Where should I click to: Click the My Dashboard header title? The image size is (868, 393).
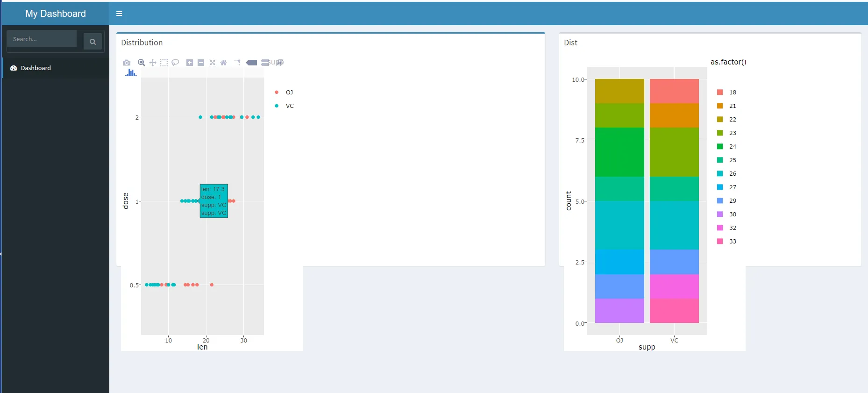56,14
